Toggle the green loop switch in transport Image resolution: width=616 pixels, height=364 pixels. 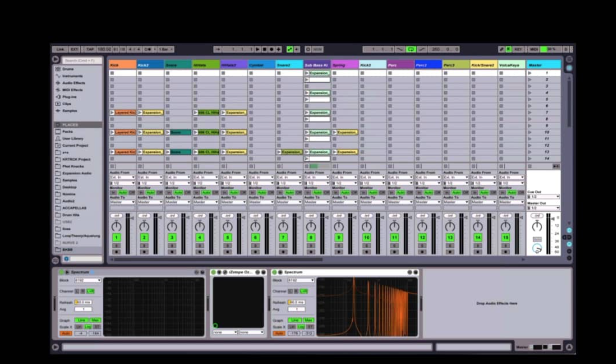tap(411, 49)
